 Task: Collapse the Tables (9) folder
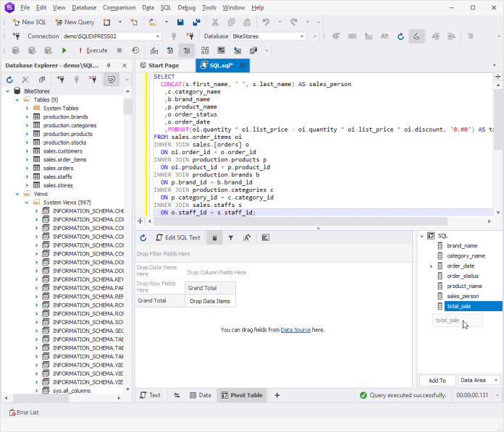coord(17,100)
